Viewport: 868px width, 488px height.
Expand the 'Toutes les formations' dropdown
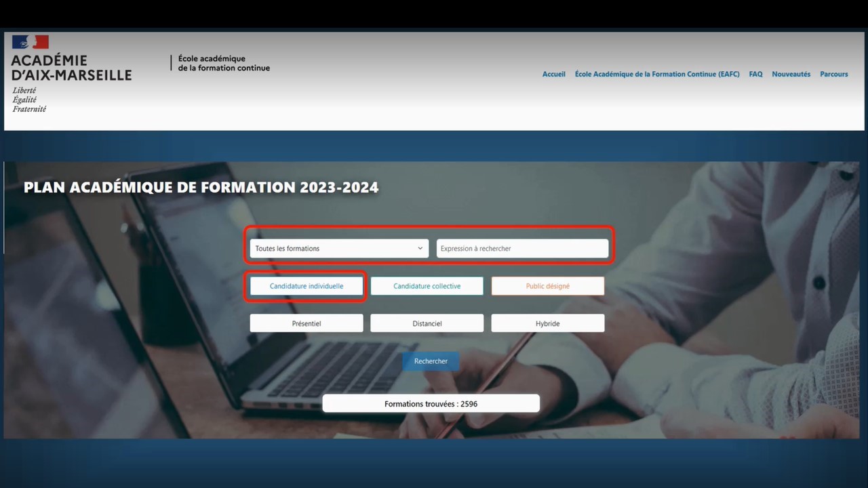(x=339, y=249)
